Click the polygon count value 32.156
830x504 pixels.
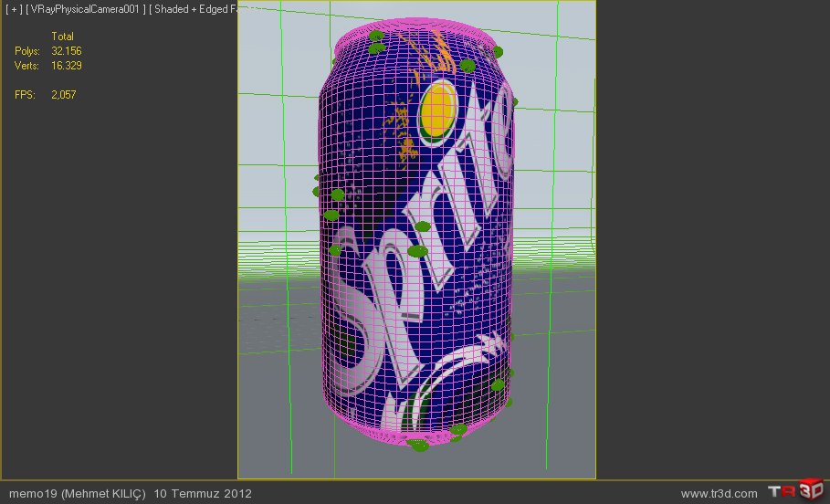(x=67, y=51)
